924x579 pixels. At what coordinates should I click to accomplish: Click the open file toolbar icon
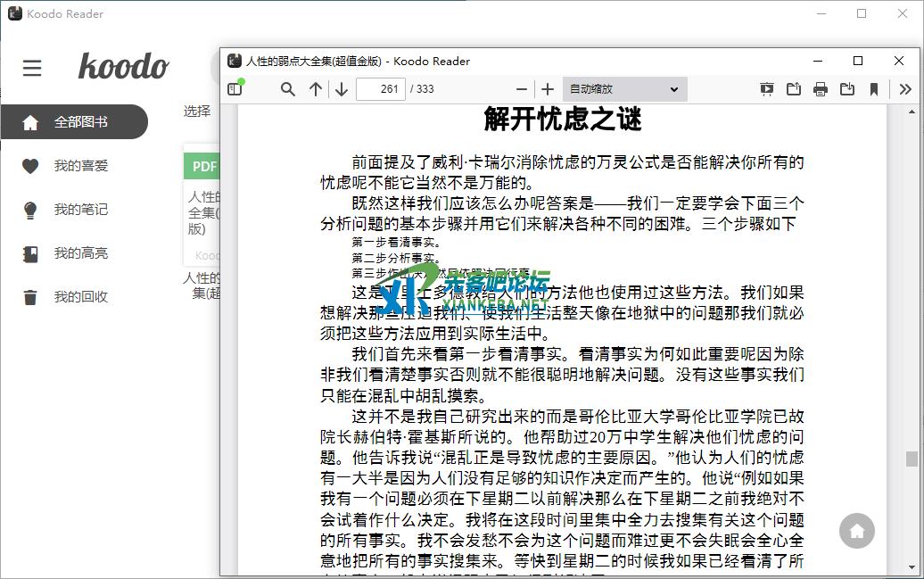pos(794,89)
